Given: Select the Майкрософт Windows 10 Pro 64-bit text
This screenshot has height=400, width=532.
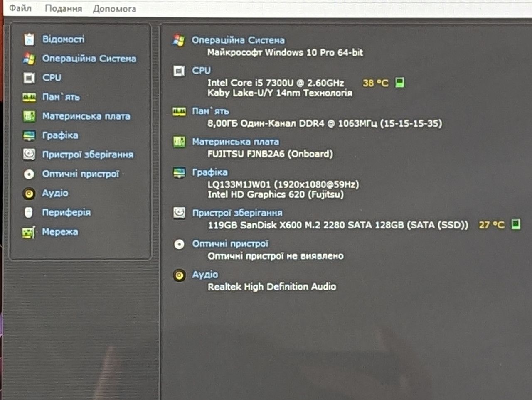Looking at the screenshot, I should [x=285, y=52].
